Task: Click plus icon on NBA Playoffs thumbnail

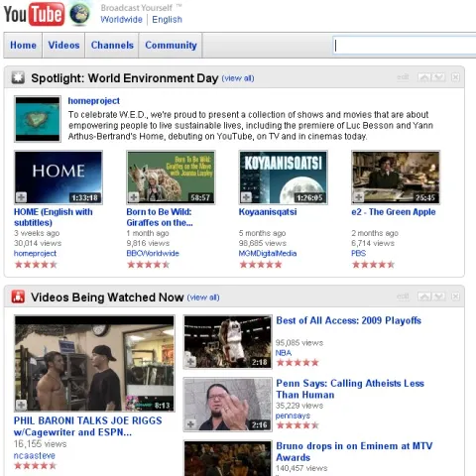Action: [x=190, y=362]
